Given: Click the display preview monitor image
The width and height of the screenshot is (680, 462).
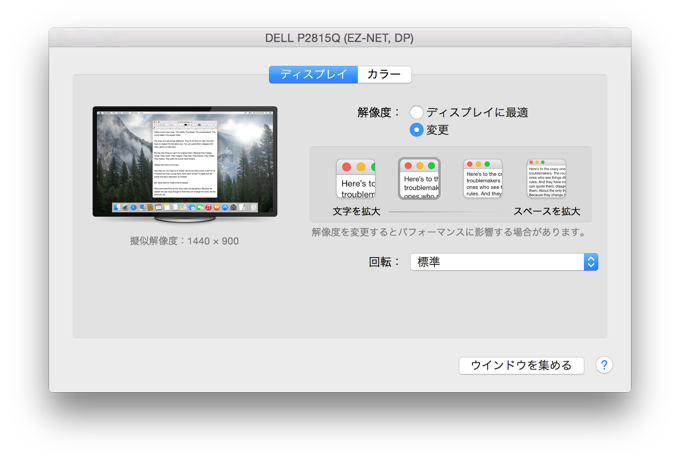Looking at the screenshot, I should (185, 164).
